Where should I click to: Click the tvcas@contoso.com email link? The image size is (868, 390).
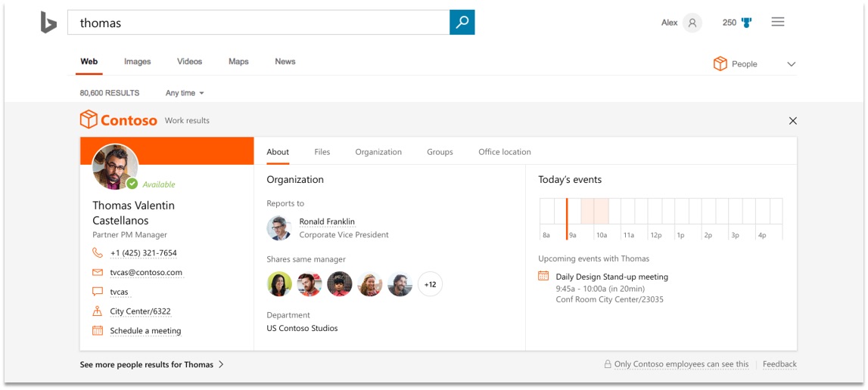(x=146, y=273)
